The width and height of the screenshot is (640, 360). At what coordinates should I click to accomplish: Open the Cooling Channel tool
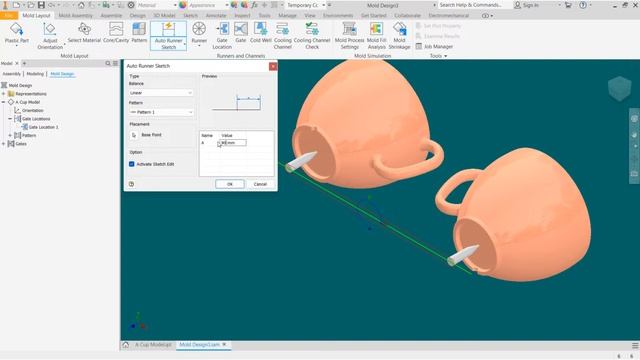click(282, 36)
